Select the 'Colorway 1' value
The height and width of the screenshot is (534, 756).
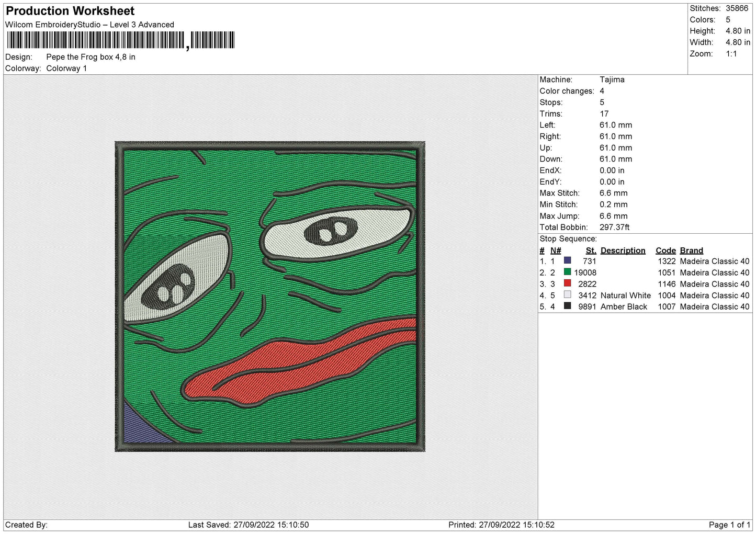tap(66, 69)
